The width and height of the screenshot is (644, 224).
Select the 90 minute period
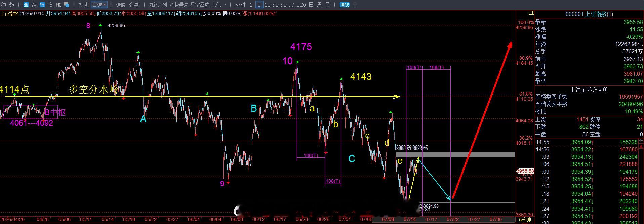point(291,5)
